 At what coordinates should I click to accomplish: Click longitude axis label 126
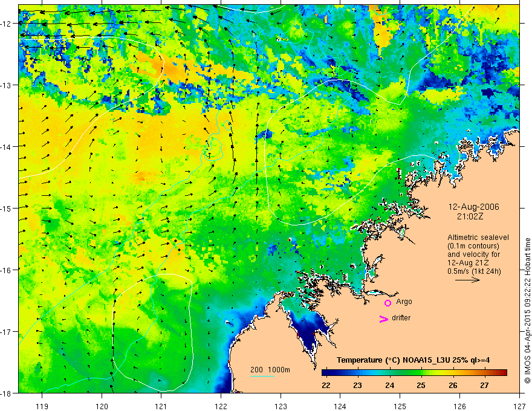tap(459, 406)
